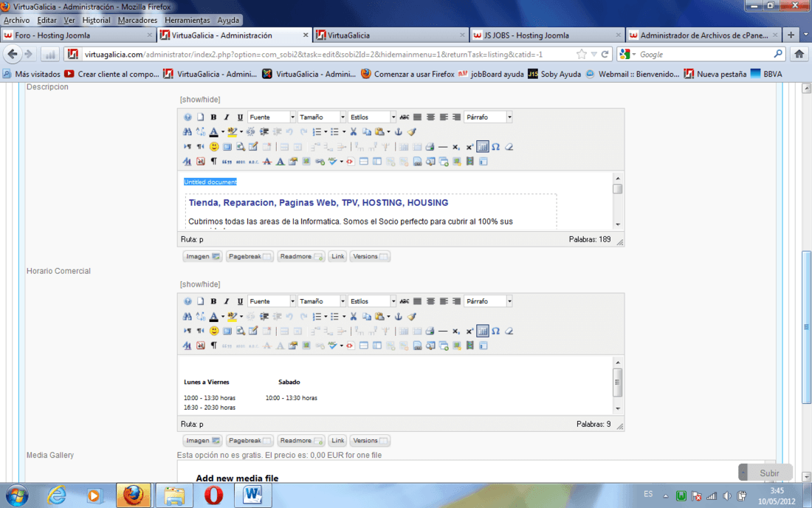Click the film media icon in Descripcion editor
Viewport: 812px width, 508px height.
point(469,162)
